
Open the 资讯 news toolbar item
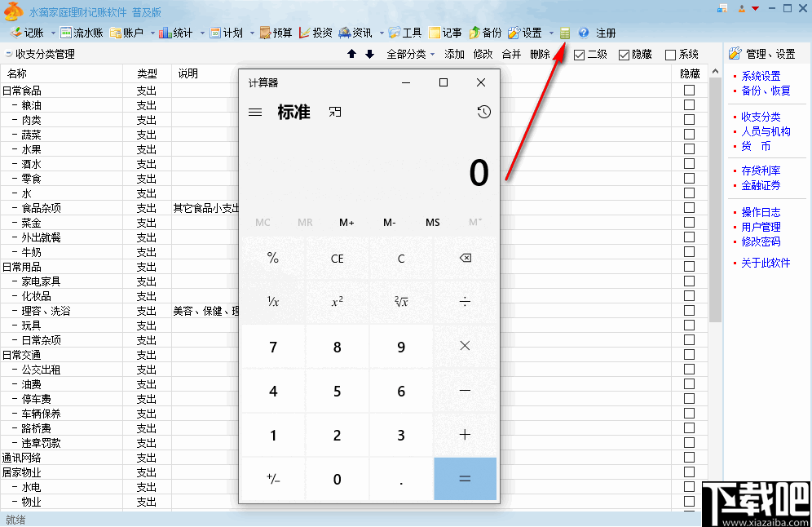(x=355, y=33)
